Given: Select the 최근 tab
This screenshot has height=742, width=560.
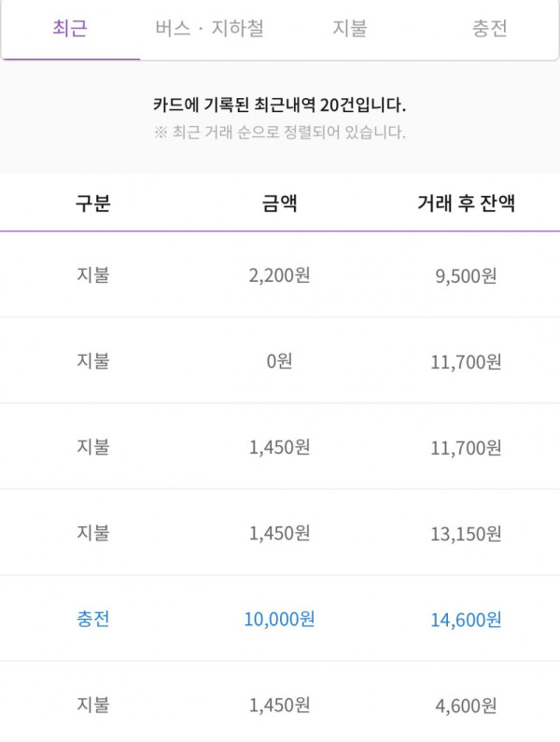Looking at the screenshot, I should tap(70, 28).
